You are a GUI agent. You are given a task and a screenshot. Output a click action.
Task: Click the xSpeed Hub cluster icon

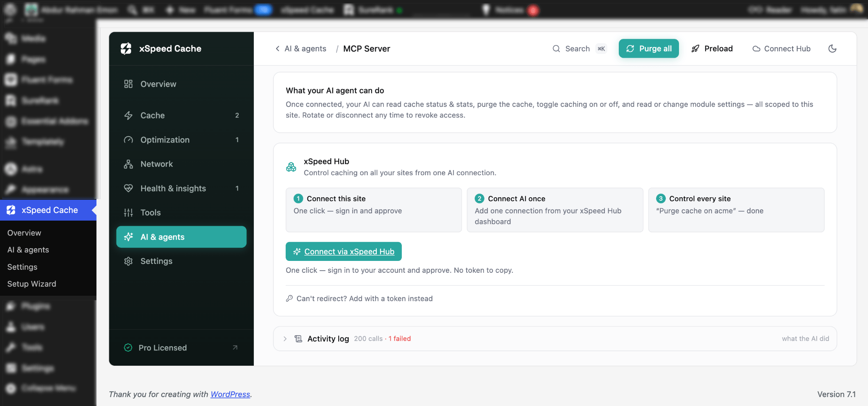coord(291,167)
